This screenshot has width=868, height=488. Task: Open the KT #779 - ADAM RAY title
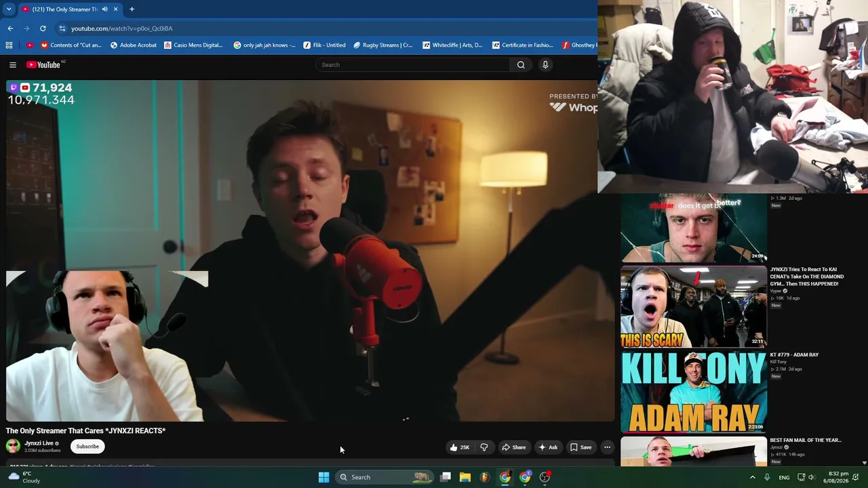tap(794, 354)
